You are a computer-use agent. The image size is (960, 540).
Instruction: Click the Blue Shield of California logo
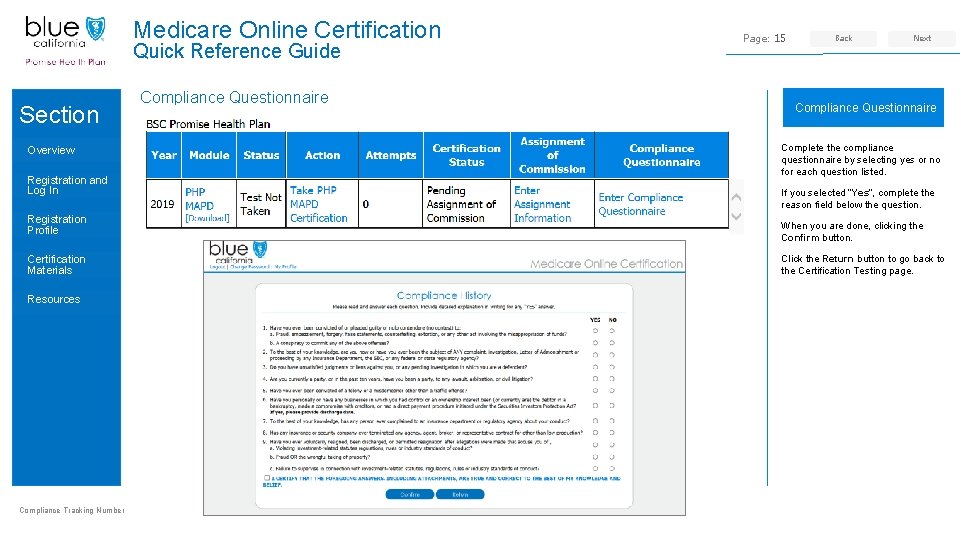pyautogui.click(x=66, y=41)
